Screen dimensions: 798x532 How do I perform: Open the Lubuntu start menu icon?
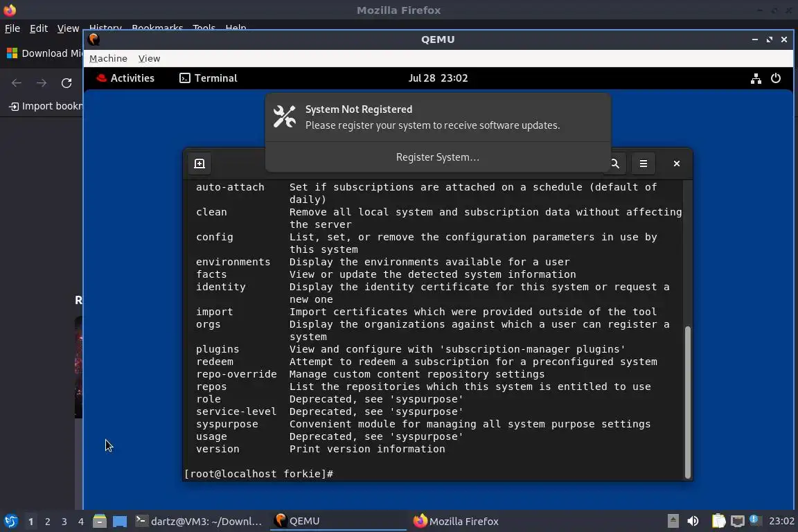pyautogui.click(x=10, y=522)
